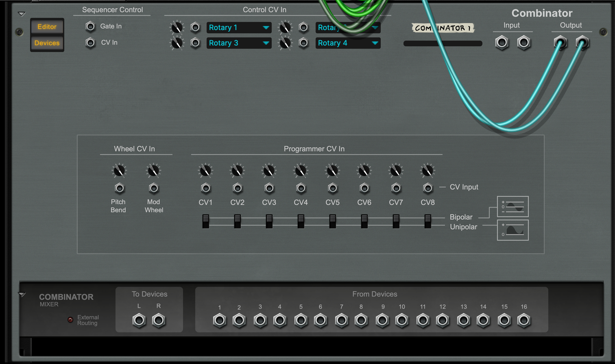Viewport: 615px width, 364px height.
Task: Click the Pitch Bend CV input jack
Action: coord(119,188)
